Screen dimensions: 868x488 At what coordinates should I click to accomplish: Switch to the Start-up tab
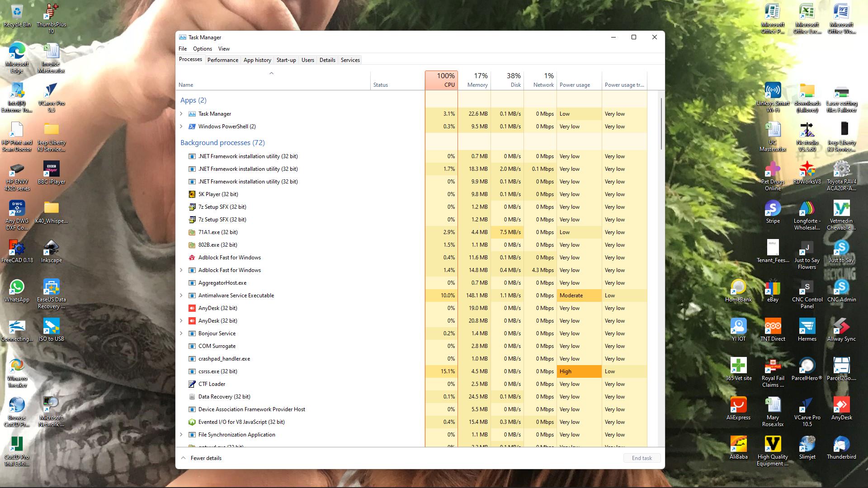tap(286, 60)
